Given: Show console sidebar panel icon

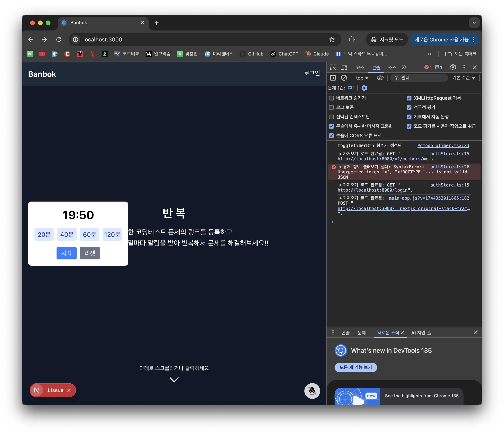Looking at the screenshot, I should [x=333, y=78].
